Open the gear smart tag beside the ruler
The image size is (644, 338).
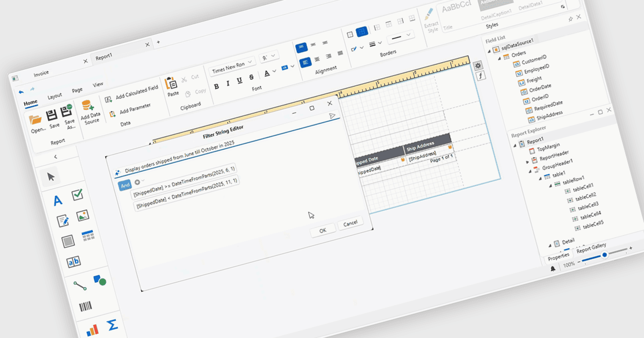(x=478, y=65)
